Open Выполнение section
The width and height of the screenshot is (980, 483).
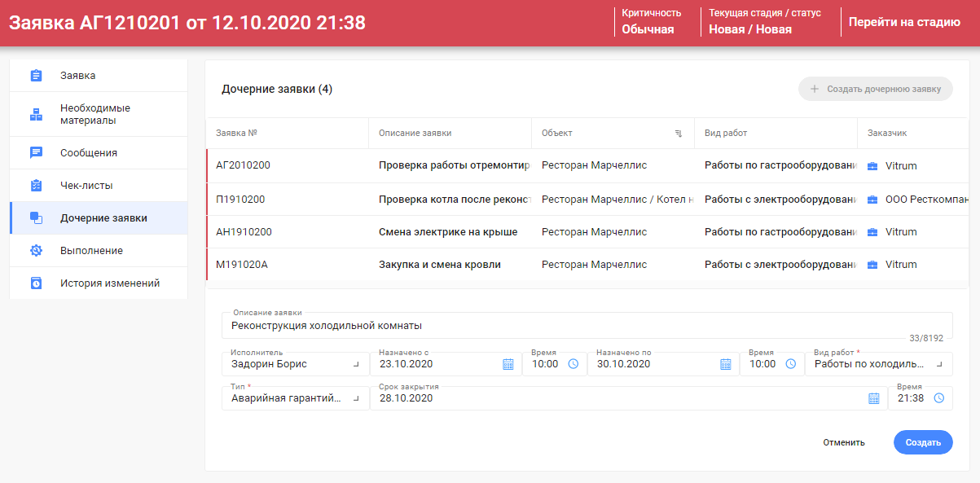(x=99, y=250)
